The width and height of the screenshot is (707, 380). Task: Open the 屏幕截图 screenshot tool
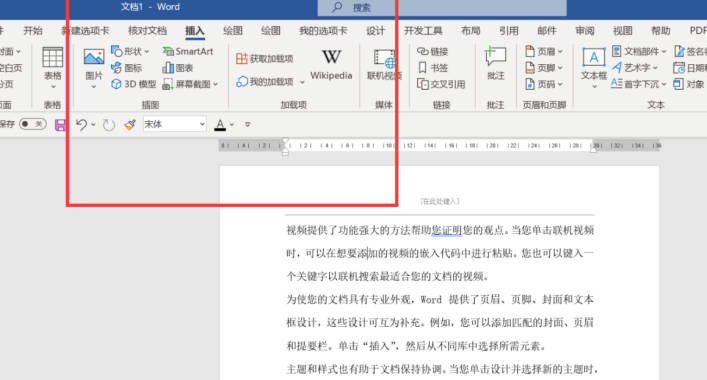[190, 84]
